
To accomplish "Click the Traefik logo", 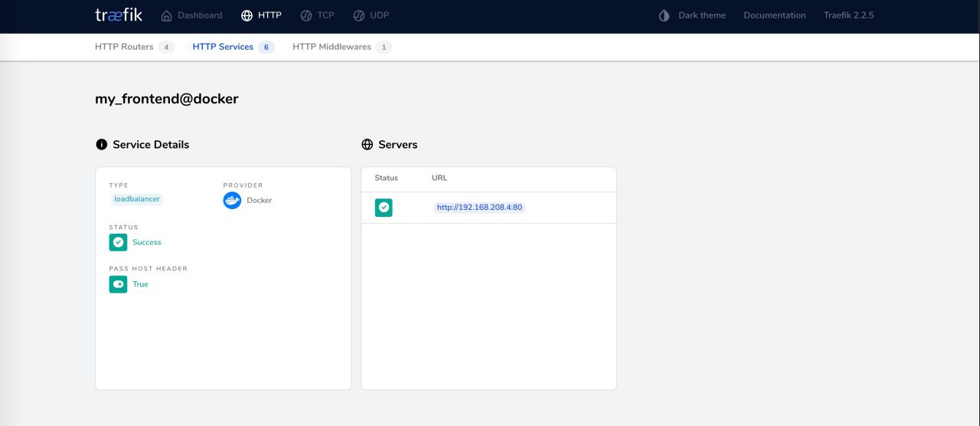I will click(x=119, y=15).
